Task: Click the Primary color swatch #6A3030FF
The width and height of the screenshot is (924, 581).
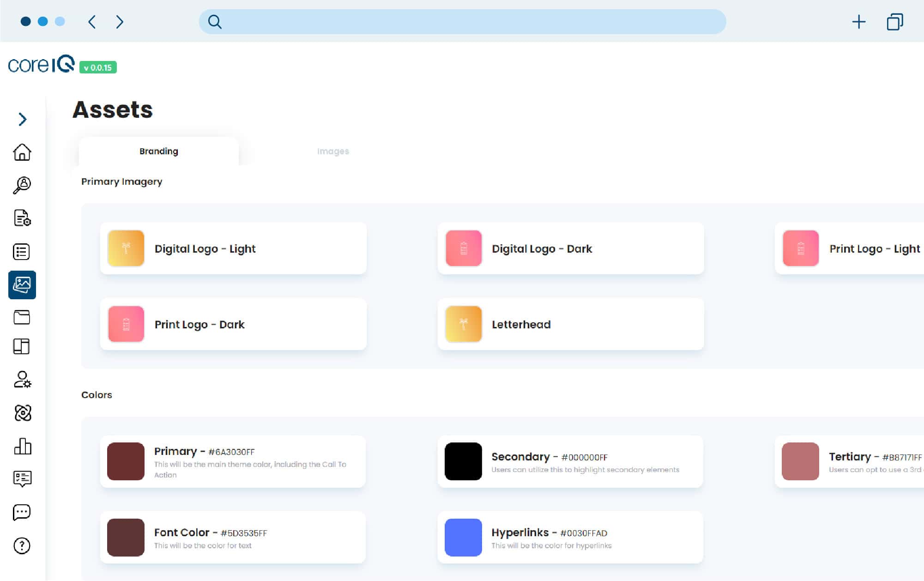Action: (x=126, y=461)
